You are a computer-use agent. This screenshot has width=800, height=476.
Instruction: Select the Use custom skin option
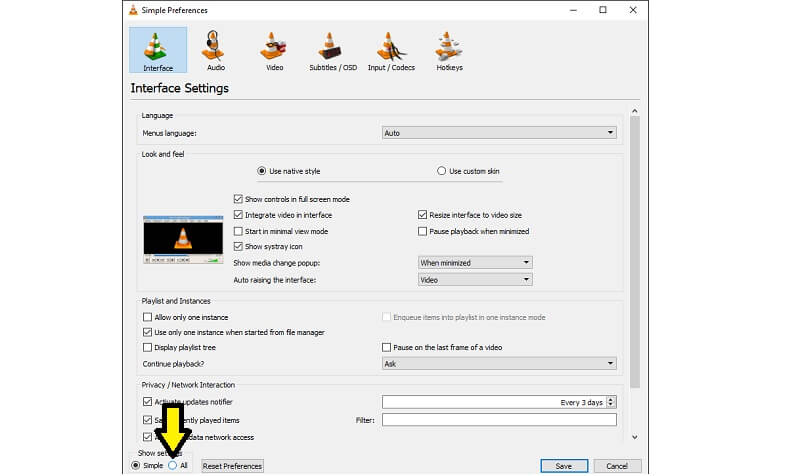tap(442, 171)
